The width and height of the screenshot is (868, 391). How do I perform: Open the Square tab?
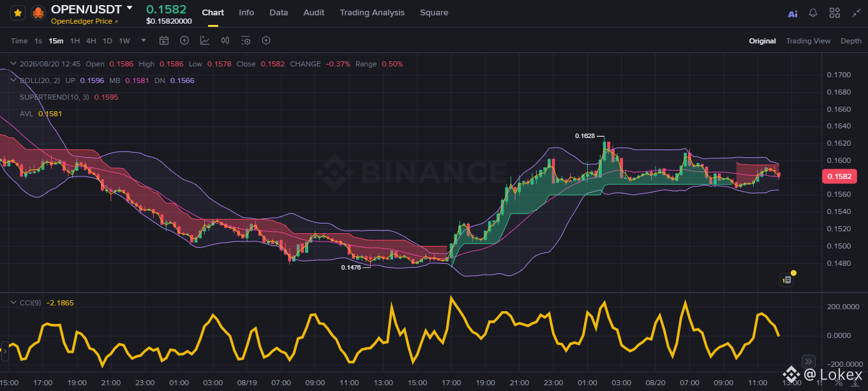click(x=434, y=13)
